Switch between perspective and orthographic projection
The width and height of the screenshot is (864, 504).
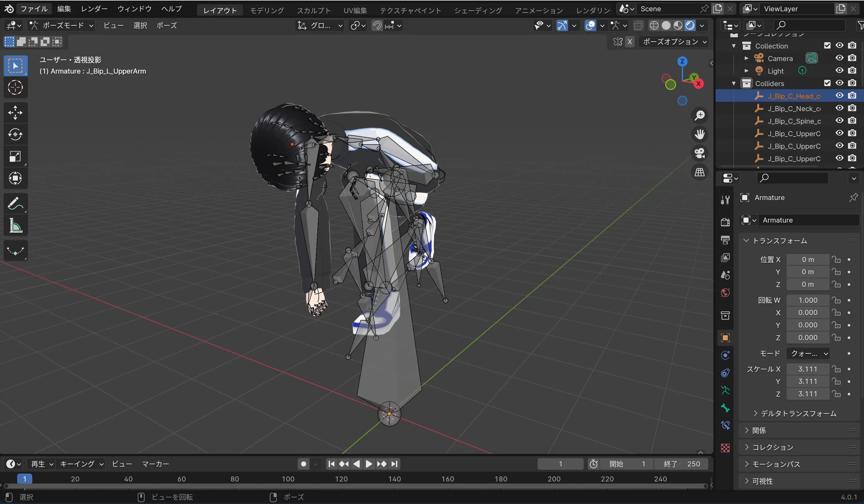[699, 172]
